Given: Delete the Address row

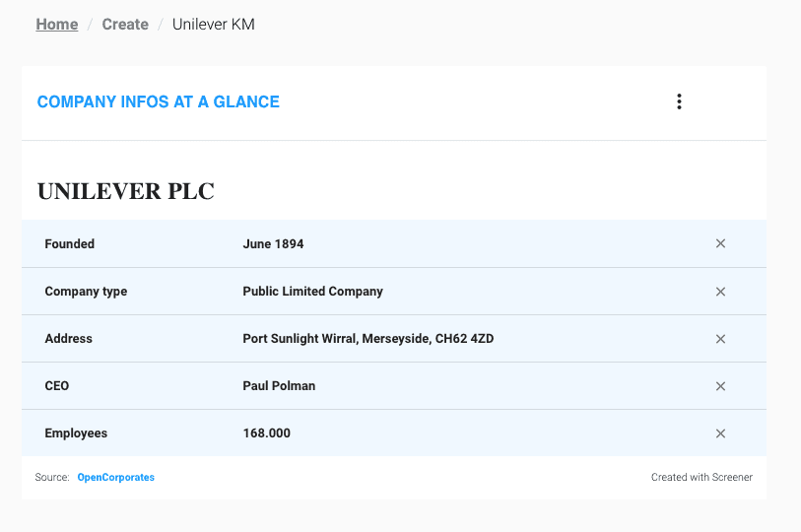Looking at the screenshot, I should coord(720,339).
